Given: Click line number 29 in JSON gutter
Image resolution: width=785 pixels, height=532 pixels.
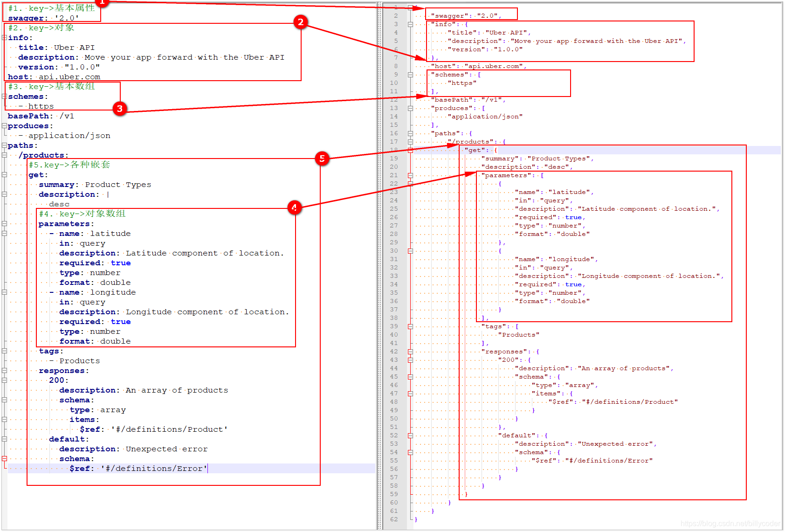Looking at the screenshot, I should pyautogui.click(x=394, y=242).
